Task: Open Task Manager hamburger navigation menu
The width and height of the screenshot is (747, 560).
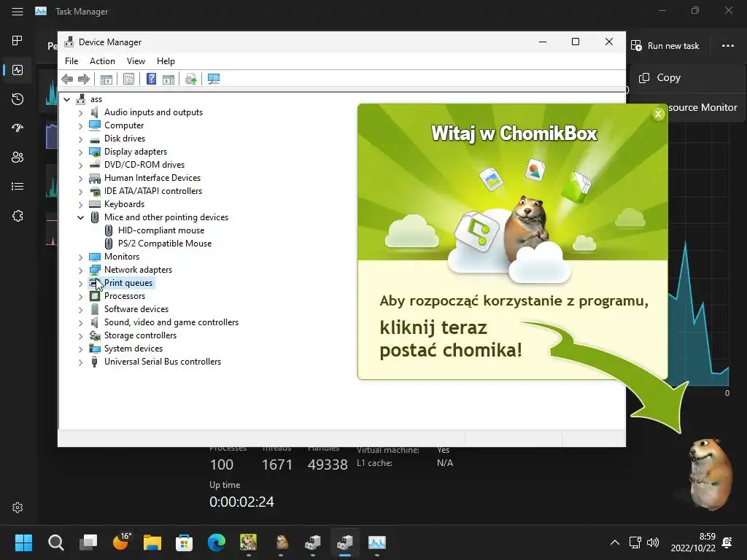Action: click(18, 12)
